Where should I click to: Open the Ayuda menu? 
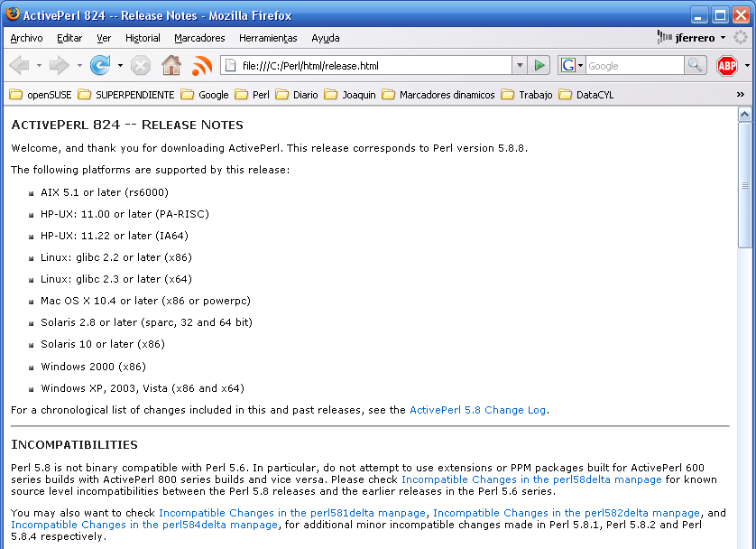(x=326, y=38)
